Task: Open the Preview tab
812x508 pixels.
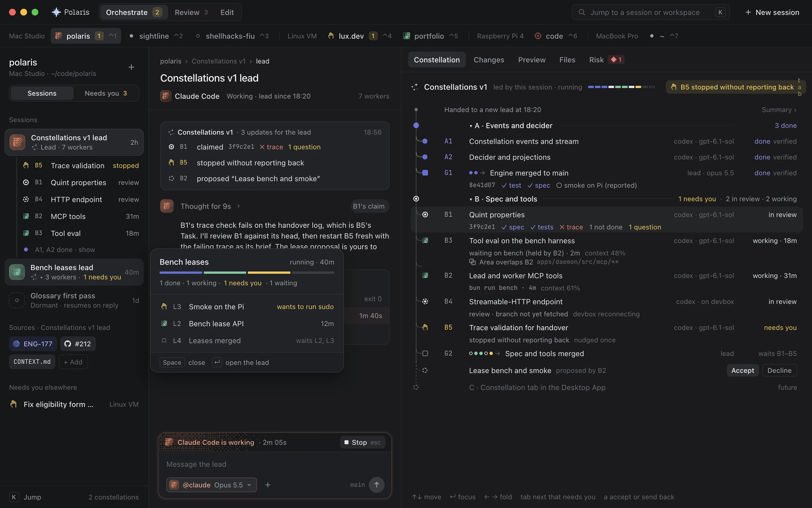Action: click(531, 60)
